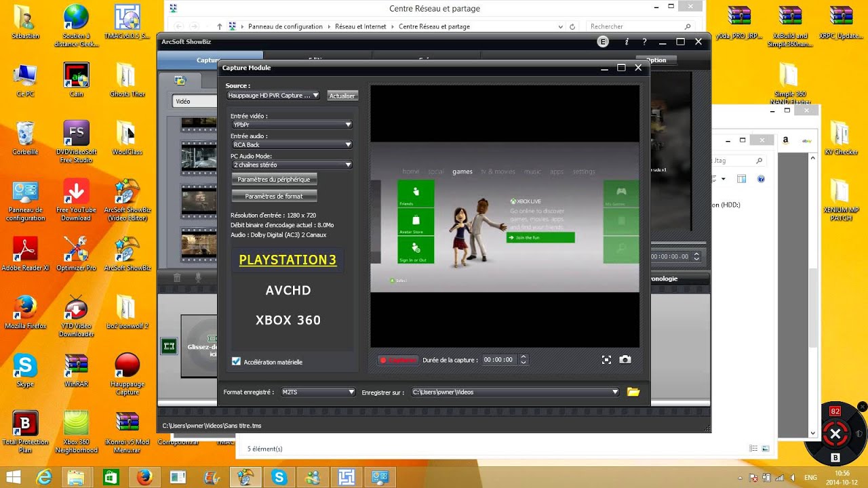Click the up arrow in Explorer window

coord(220,26)
